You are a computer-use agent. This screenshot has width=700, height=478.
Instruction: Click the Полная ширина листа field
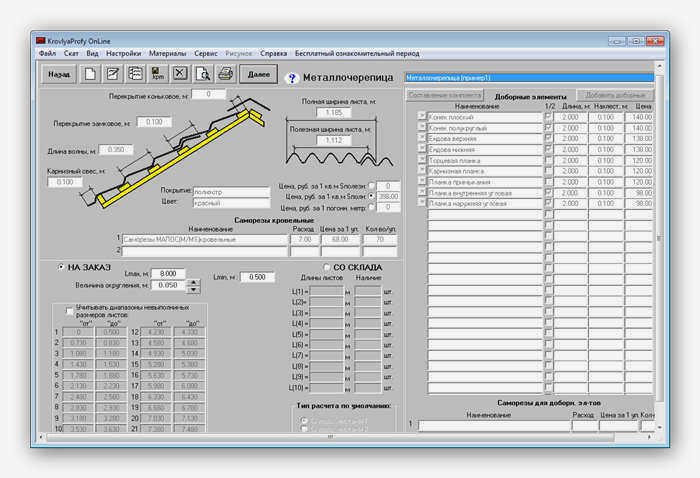(x=333, y=112)
